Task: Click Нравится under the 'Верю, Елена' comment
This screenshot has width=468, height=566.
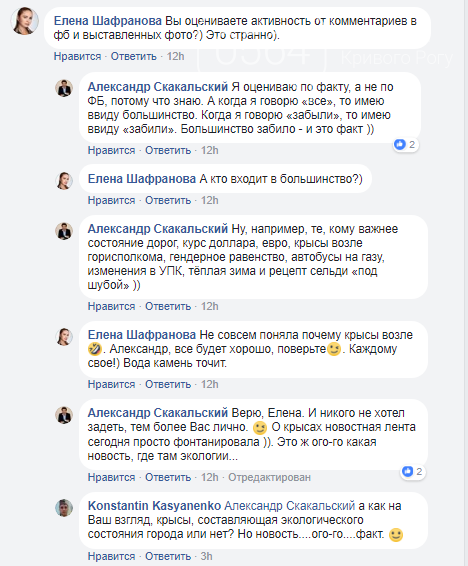Action: pos(111,478)
